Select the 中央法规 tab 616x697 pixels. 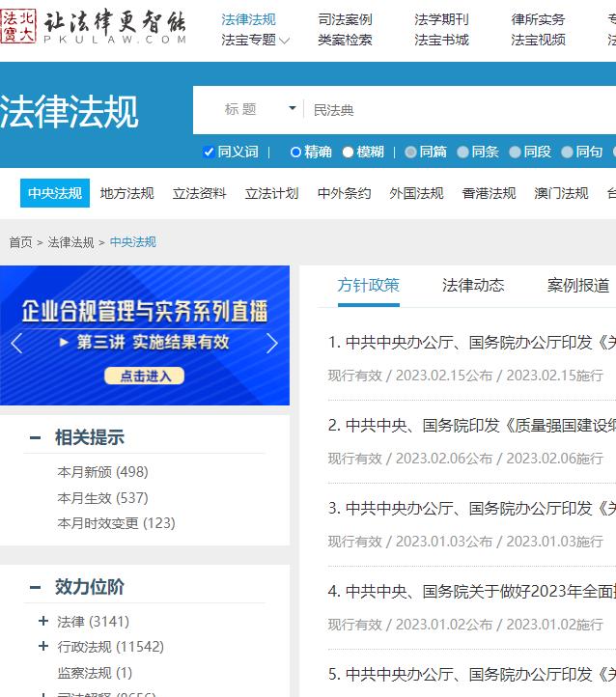55,193
